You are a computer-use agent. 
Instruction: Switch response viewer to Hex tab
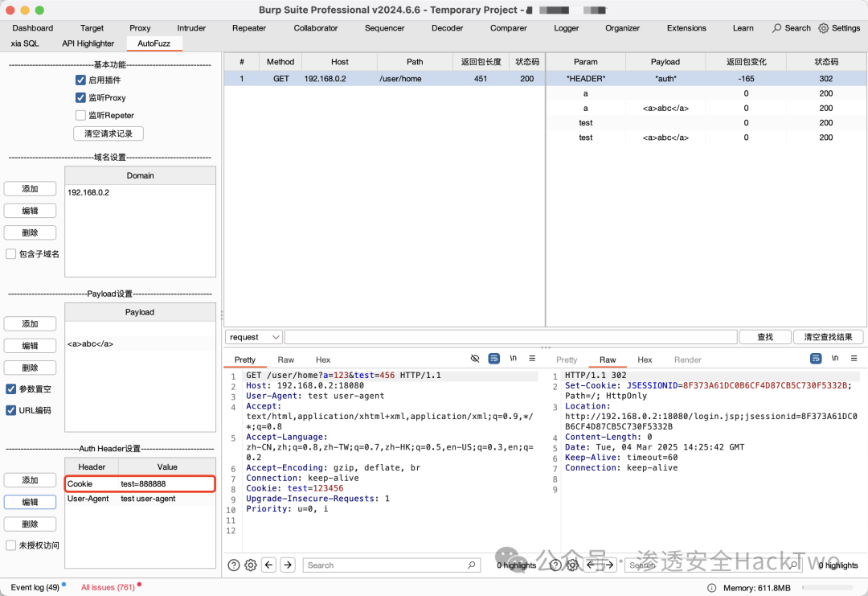(x=645, y=360)
